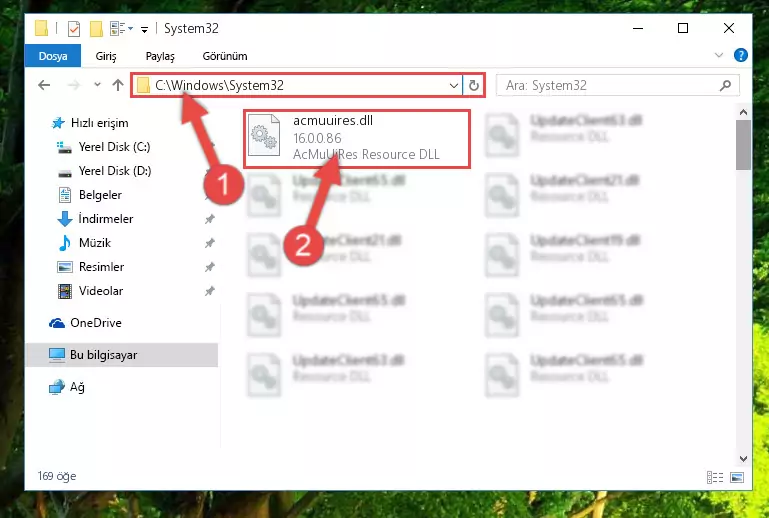Switch to large icons view in status bar
The image size is (769, 518).
point(737,477)
